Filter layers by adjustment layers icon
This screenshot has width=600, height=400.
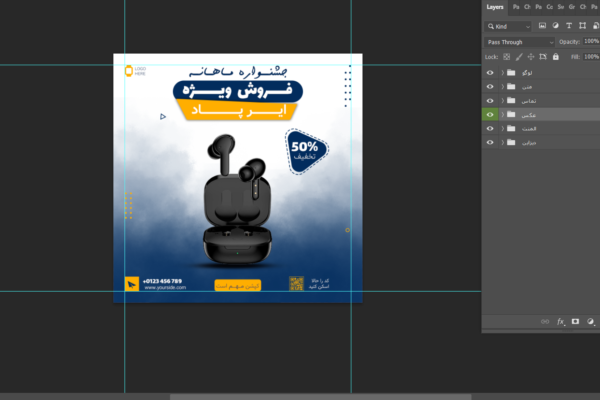[556, 26]
